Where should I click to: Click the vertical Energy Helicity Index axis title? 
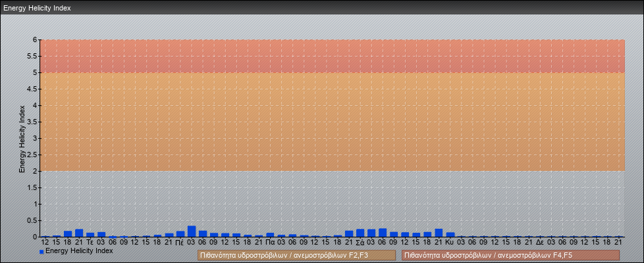[x=22, y=139]
